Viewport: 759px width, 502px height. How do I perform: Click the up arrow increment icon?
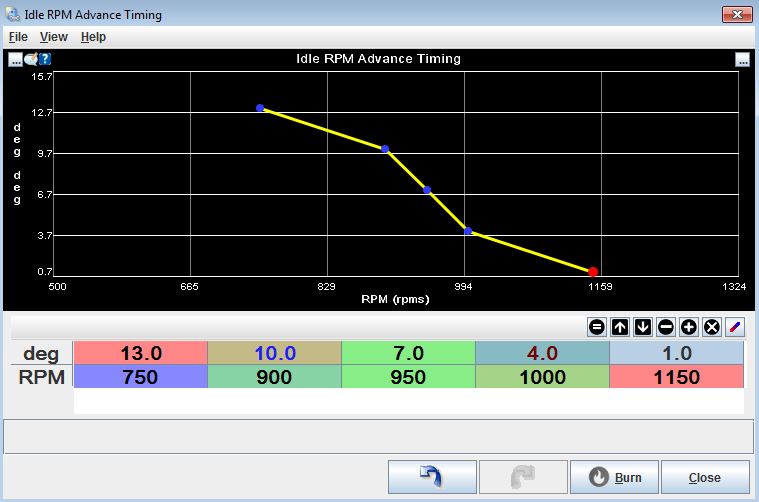620,327
